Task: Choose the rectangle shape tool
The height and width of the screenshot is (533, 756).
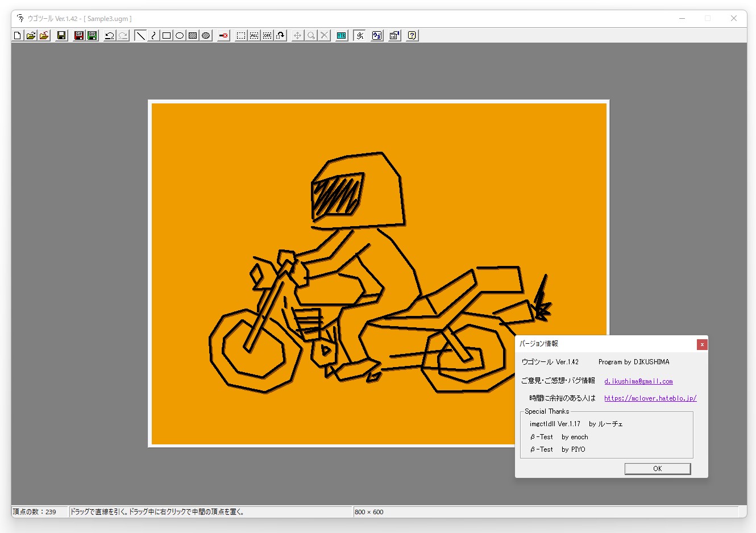Action: [167, 35]
